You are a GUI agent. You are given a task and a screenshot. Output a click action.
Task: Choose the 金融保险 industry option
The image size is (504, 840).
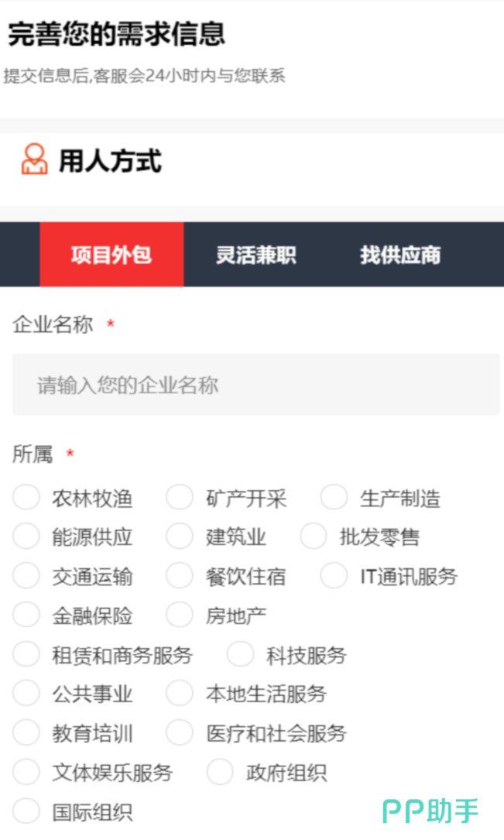pyautogui.click(x=26, y=615)
